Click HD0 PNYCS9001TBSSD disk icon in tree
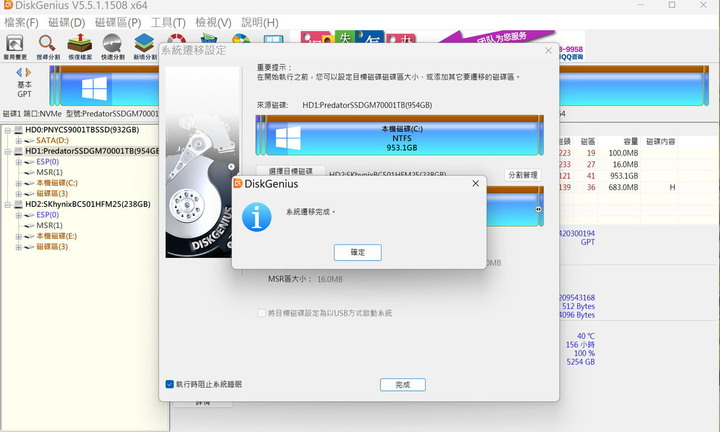Viewport: 720px width, 432px height. (18, 130)
